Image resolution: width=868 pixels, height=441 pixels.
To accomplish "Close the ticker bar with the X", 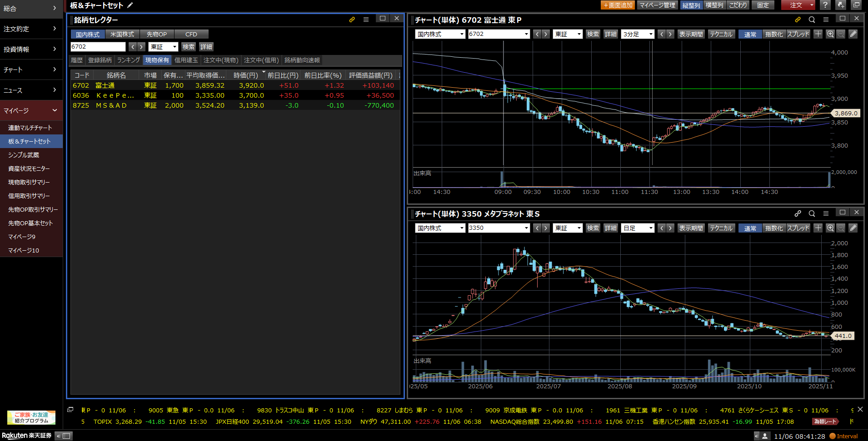I will (x=860, y=409).
